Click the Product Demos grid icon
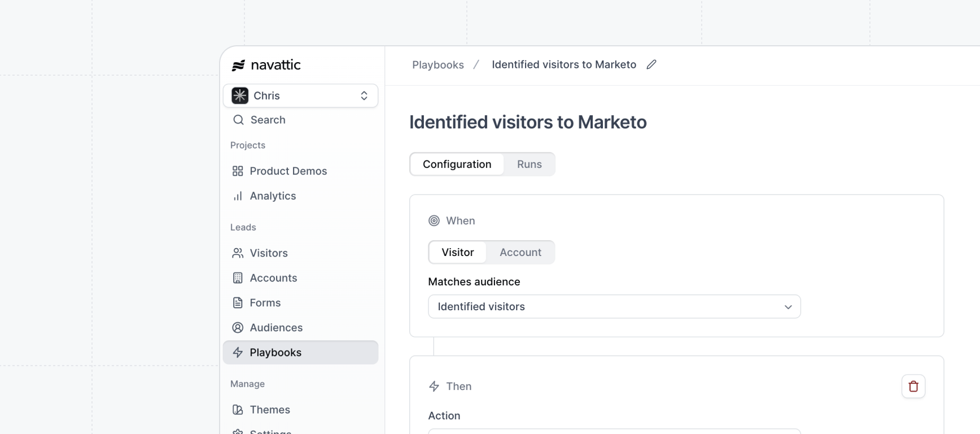 238,171
